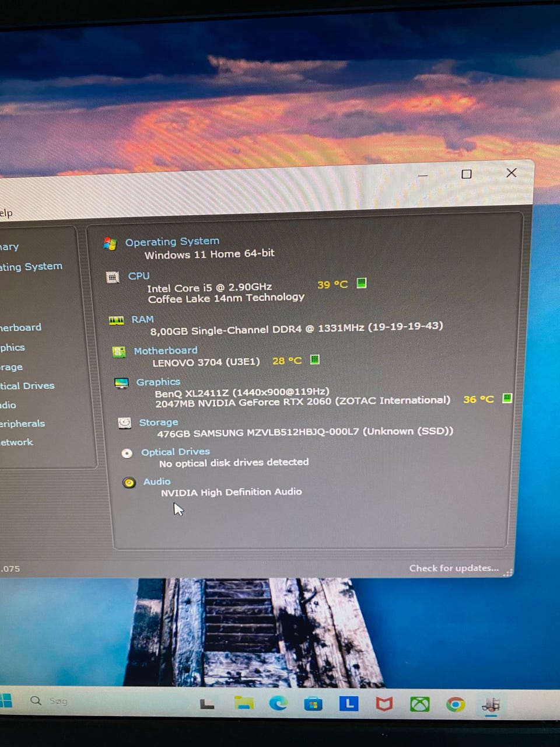The image size is (560, 747).
Task: Open the Graphics section heading
Action: click(158, 382)
